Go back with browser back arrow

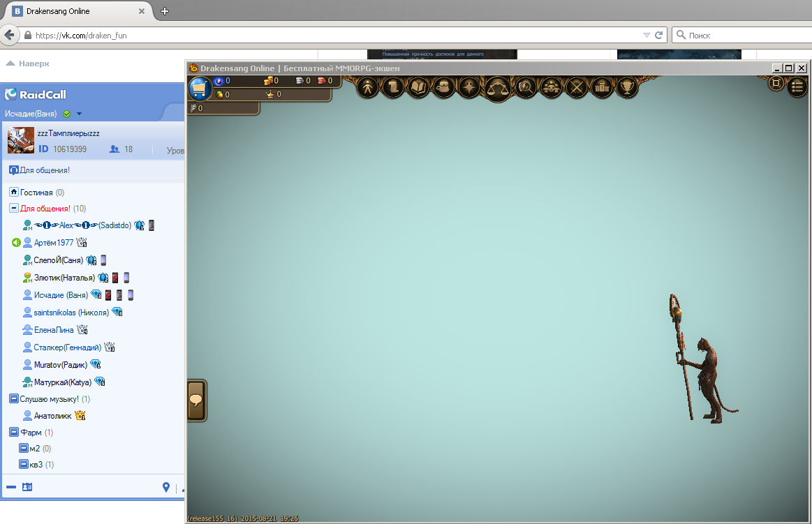point(9,35)
